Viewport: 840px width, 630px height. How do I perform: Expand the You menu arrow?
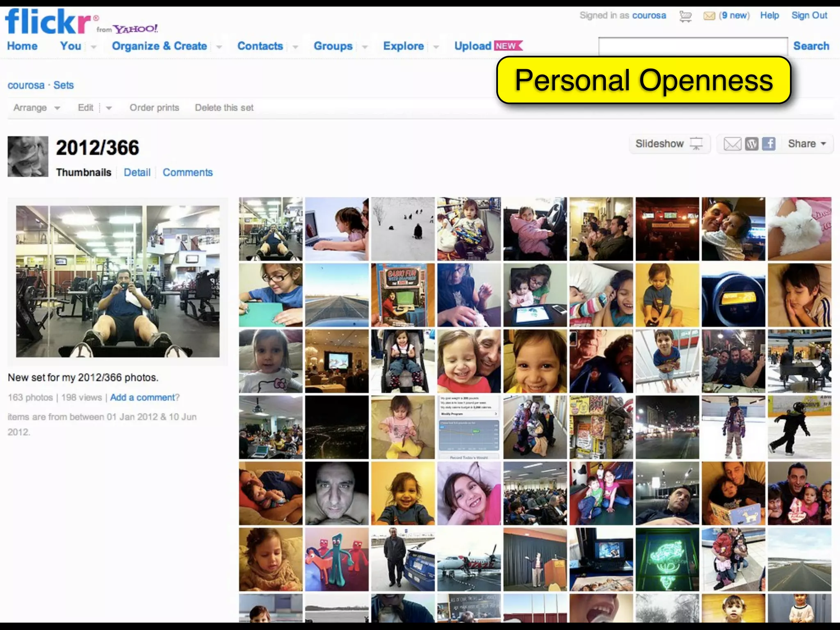tap(94, 47)
